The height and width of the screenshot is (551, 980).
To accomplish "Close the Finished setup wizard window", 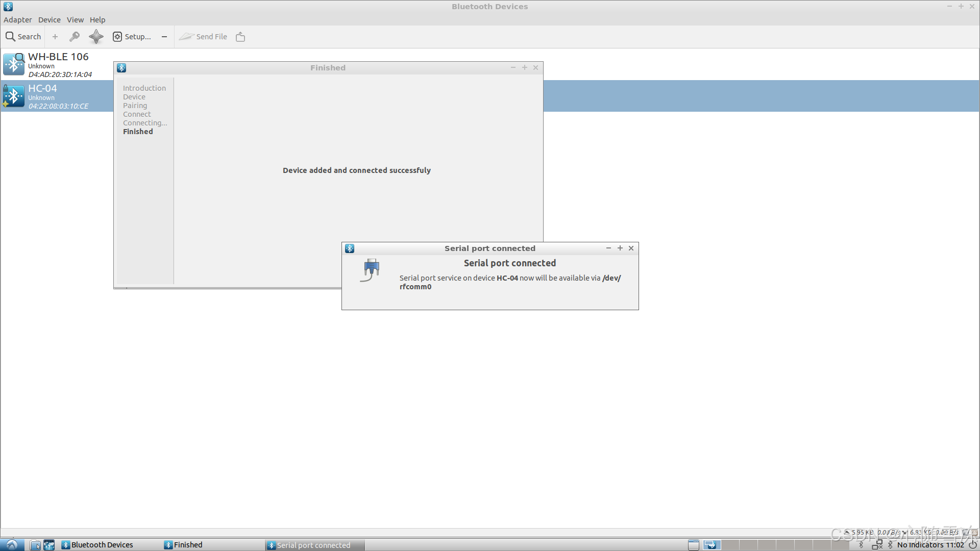I will [536, 68].
